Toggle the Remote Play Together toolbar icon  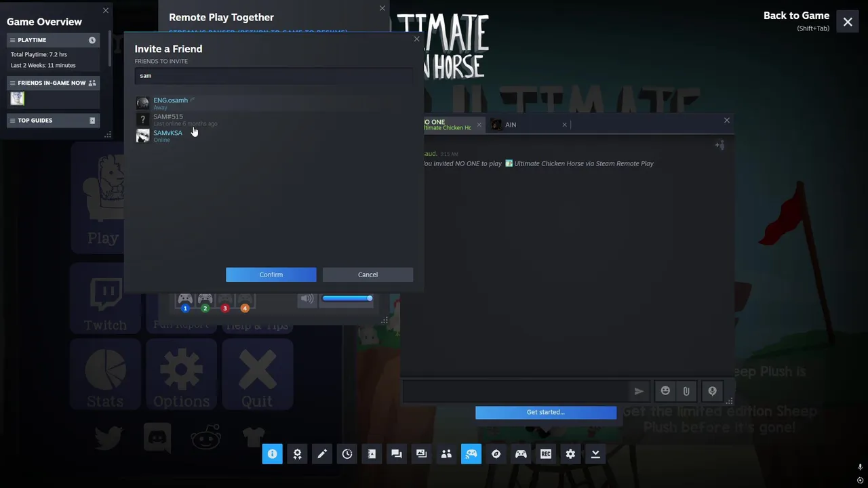click(471, 454)
